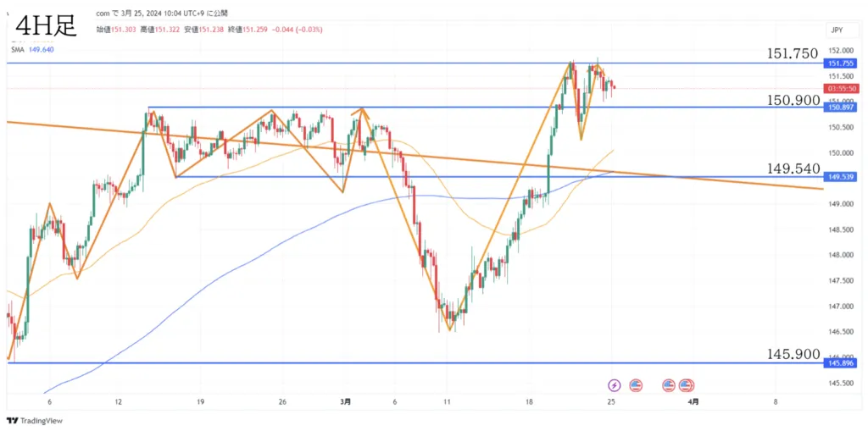This screenshot has height=431, width=868.
Task: Click the 4H足 timeframe label
Action: 47,26
